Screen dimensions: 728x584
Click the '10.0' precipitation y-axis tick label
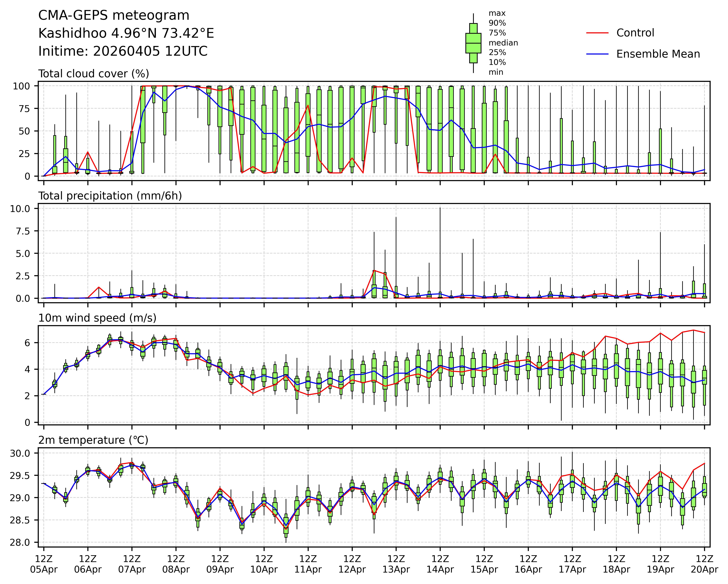(x=20, y=209)
